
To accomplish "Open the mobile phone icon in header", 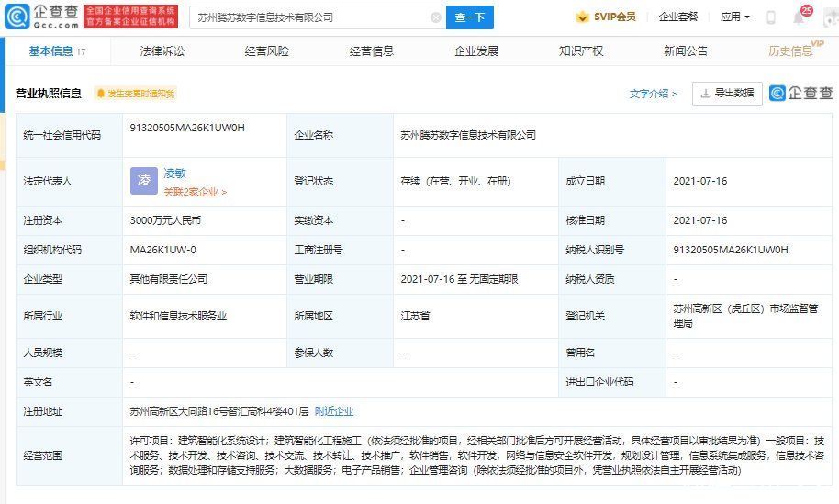I will coord(771,17).
